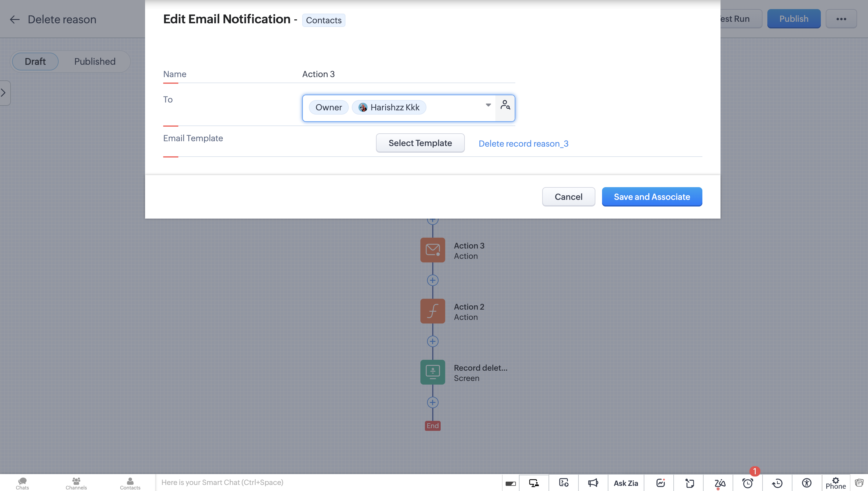The height and width of the screenshot is (491, 868).
Task: Open Channels in the bottom bar
Action: [76, 483]
